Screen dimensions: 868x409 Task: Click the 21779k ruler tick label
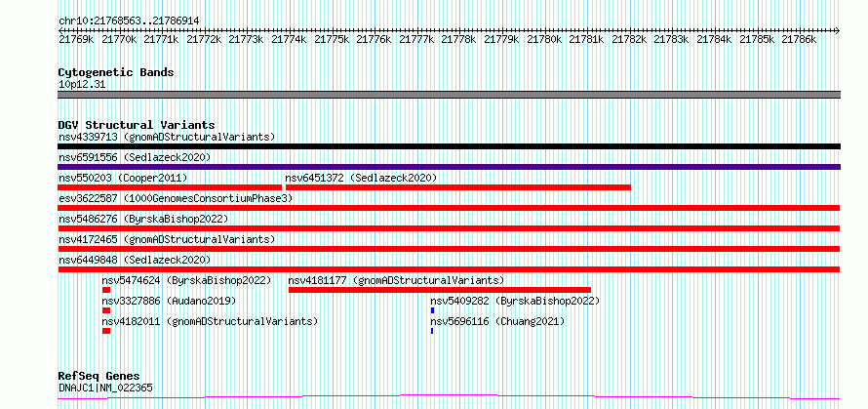(501, 39)
